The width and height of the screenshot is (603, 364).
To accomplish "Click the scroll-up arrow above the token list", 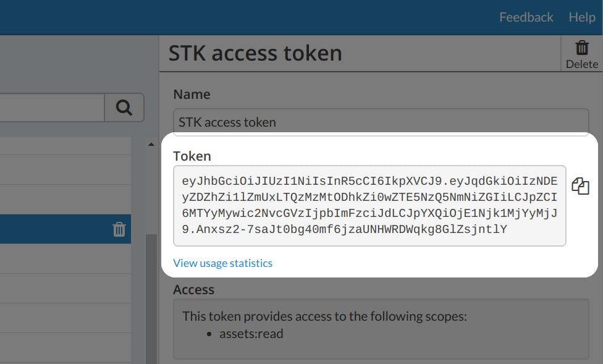I will click(x=150, y=143).
